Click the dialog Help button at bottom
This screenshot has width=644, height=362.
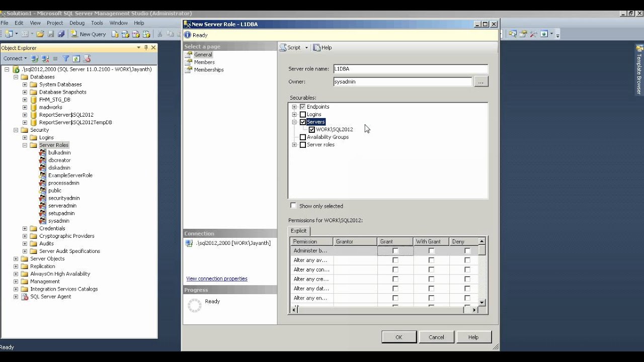click(473, 337)
